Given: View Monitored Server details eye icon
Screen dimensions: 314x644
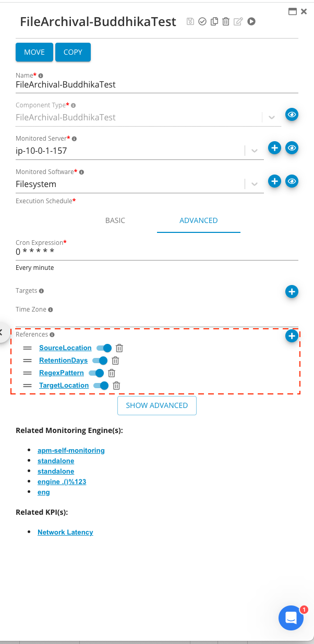Looking at the screenshot, I should tap(292, 148).
